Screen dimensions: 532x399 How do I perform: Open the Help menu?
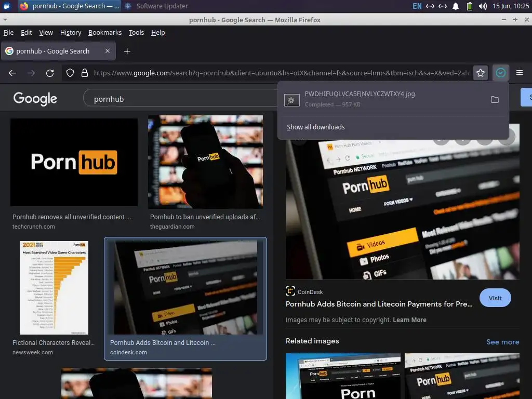158,33
